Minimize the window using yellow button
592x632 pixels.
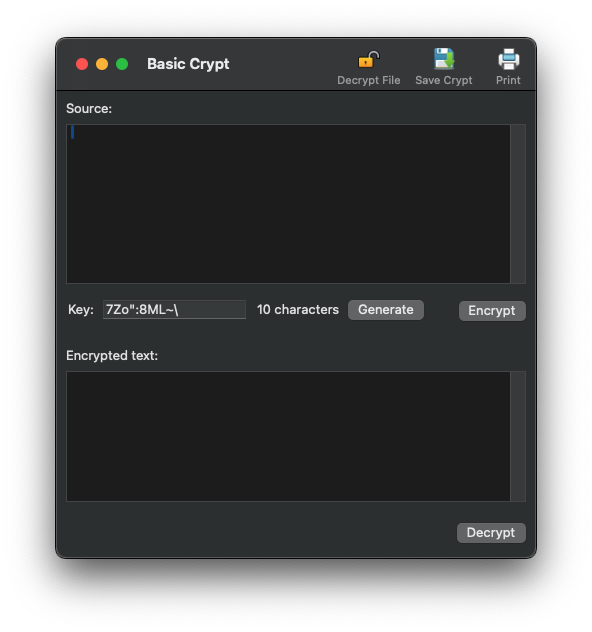[102, 64]
